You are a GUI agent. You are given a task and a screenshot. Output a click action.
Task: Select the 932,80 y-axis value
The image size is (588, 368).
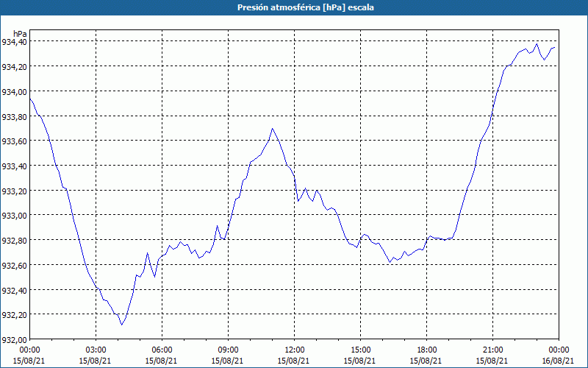pos(14,241)
